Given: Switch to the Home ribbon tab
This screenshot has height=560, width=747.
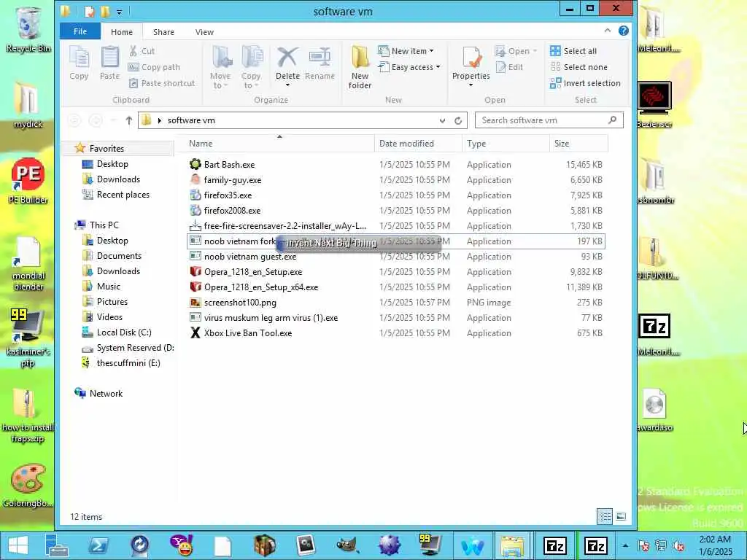Looking at the screenshot, I should point(122,32).
